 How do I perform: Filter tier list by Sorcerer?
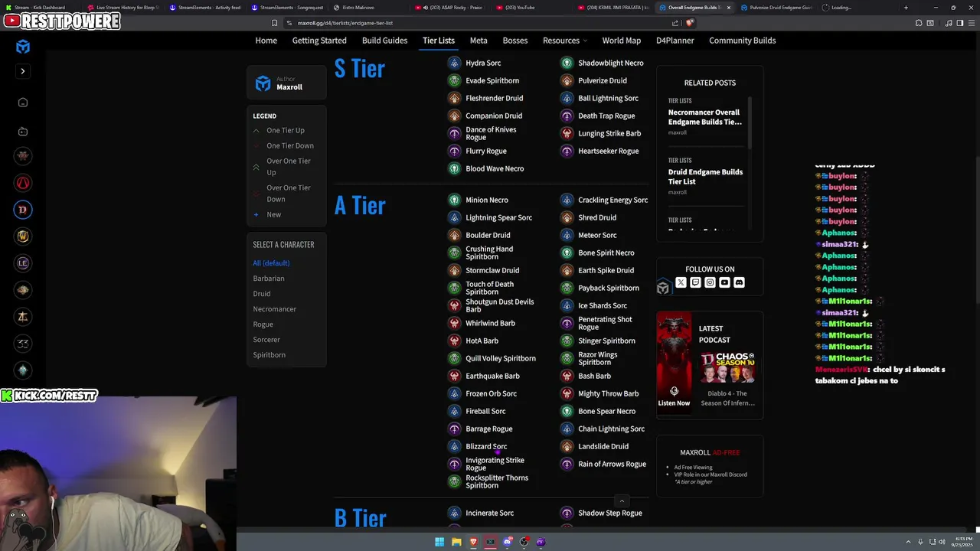[266, 340]
